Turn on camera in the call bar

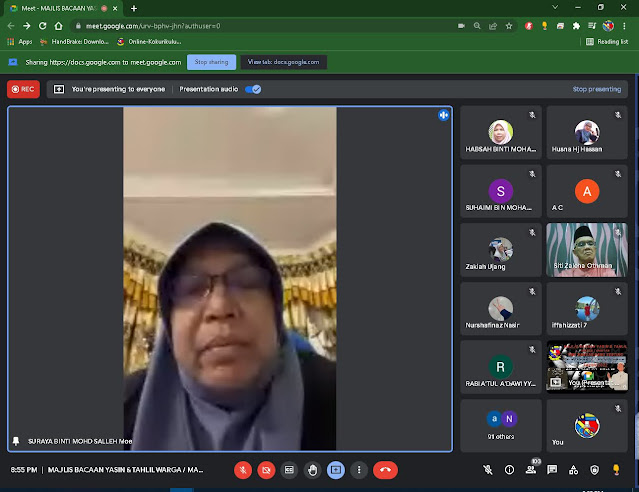point(266,470)
